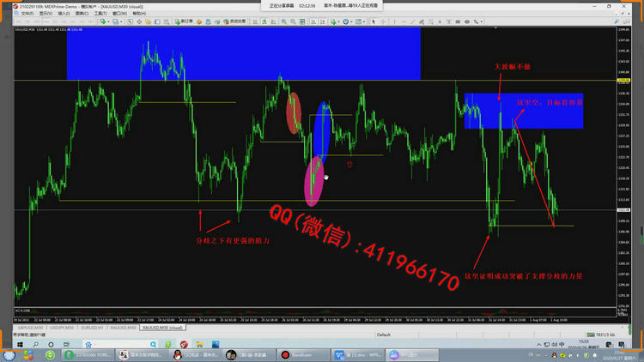Open the File menu
The image size is (644, 362).
coord(27,14)
